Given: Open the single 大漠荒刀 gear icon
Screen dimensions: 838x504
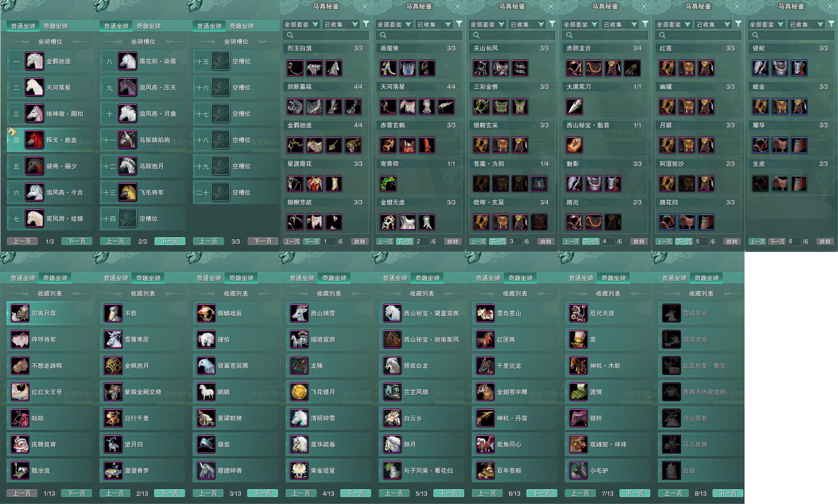Looking at the screenshot, I should click(574, 107).
